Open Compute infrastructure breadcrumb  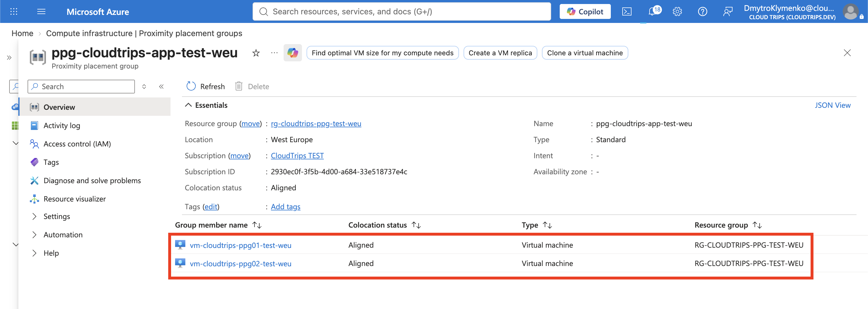[x=144, y=33]
